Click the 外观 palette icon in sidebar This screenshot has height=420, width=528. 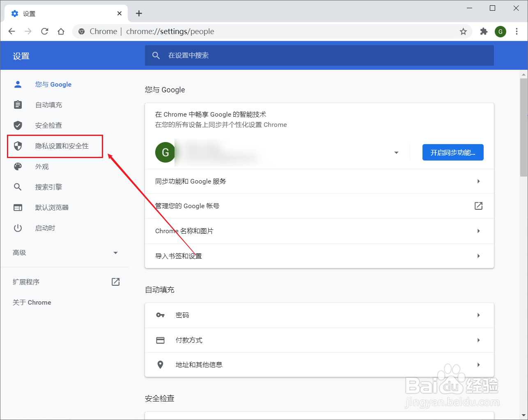point(18,166)
